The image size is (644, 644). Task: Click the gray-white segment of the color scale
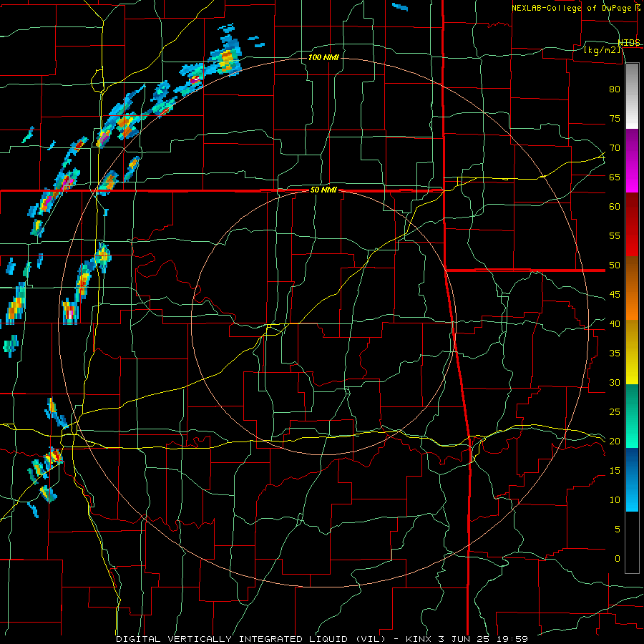click(x=632, y=96)
